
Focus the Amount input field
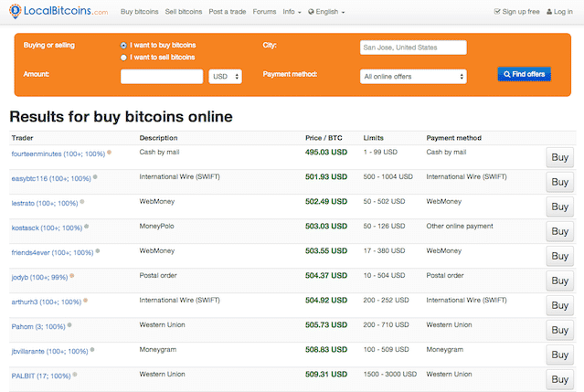point(162,77)
